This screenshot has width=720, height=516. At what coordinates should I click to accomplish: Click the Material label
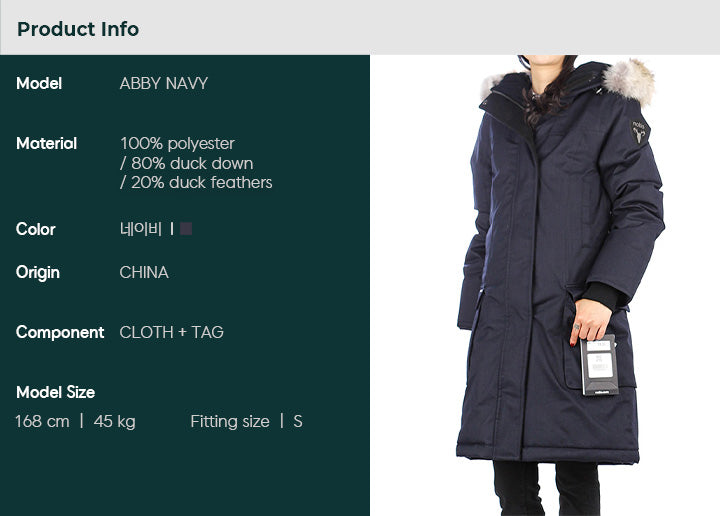[x=46, y=143]
